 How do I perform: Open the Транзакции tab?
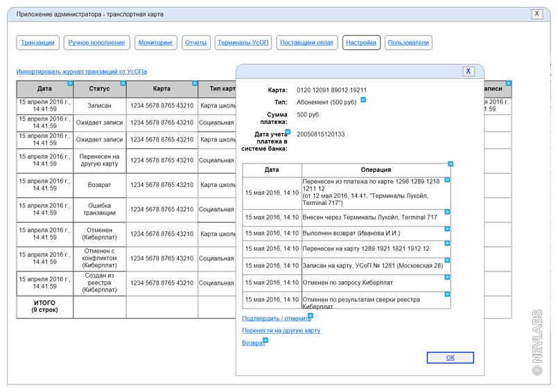(x=37, y=43)
